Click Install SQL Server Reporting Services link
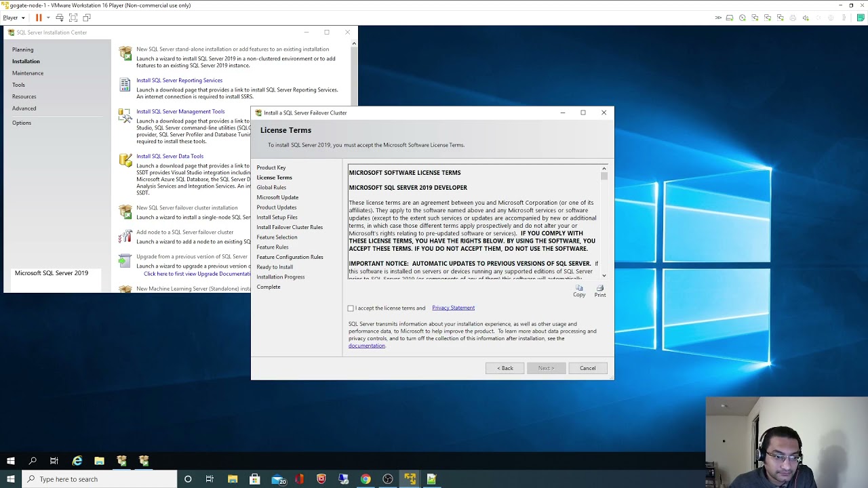868x488 pixels. point(179,80)
